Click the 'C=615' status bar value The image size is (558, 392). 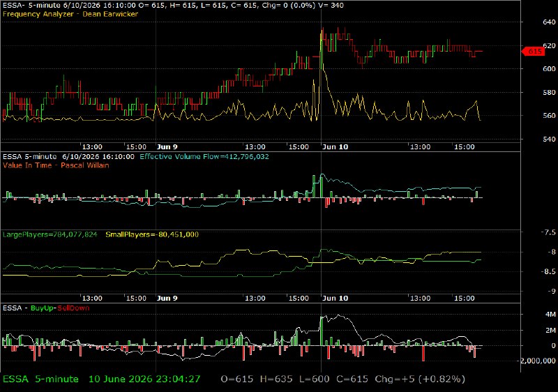click(x=352, y=379)
